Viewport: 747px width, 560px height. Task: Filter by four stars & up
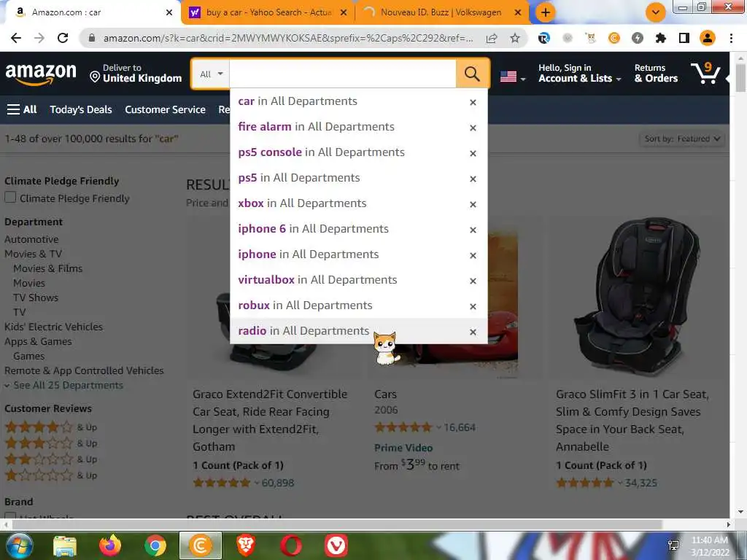click(x=50, y=427)
